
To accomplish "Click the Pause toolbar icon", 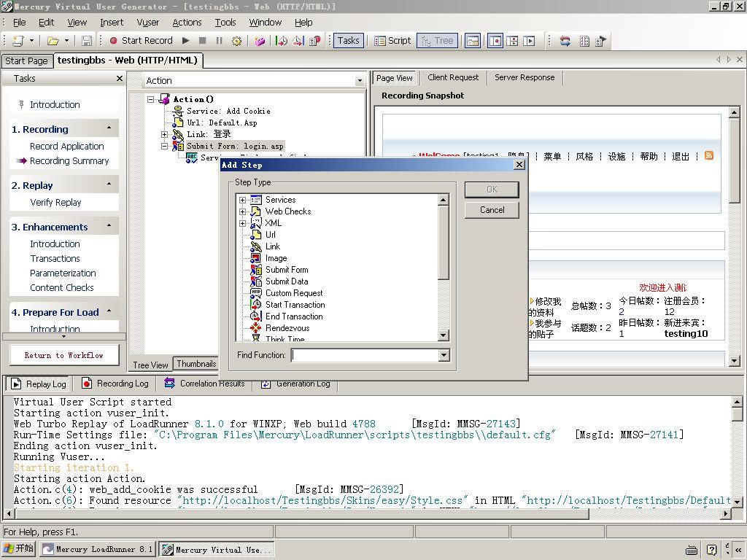I will (219, 41).
